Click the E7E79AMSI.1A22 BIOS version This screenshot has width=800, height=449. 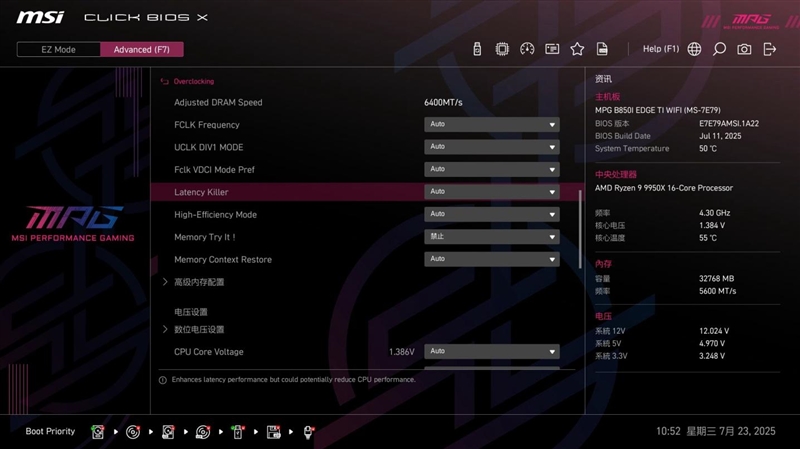click(x=729, y=123)
